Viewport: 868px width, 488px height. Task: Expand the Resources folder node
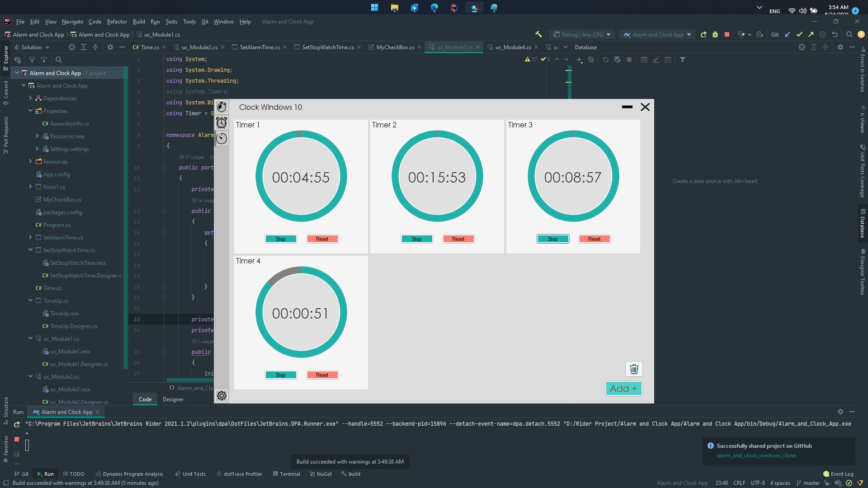pos(30,161)
